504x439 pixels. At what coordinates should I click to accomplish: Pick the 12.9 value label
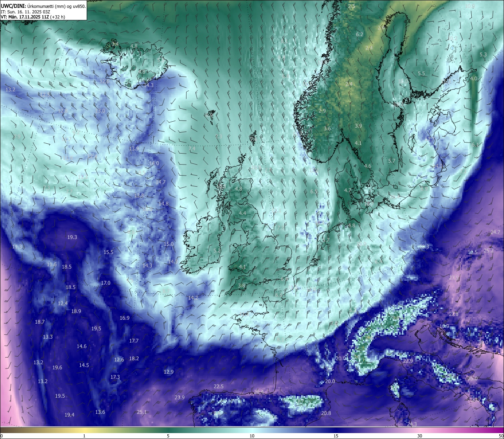point(169,372)
